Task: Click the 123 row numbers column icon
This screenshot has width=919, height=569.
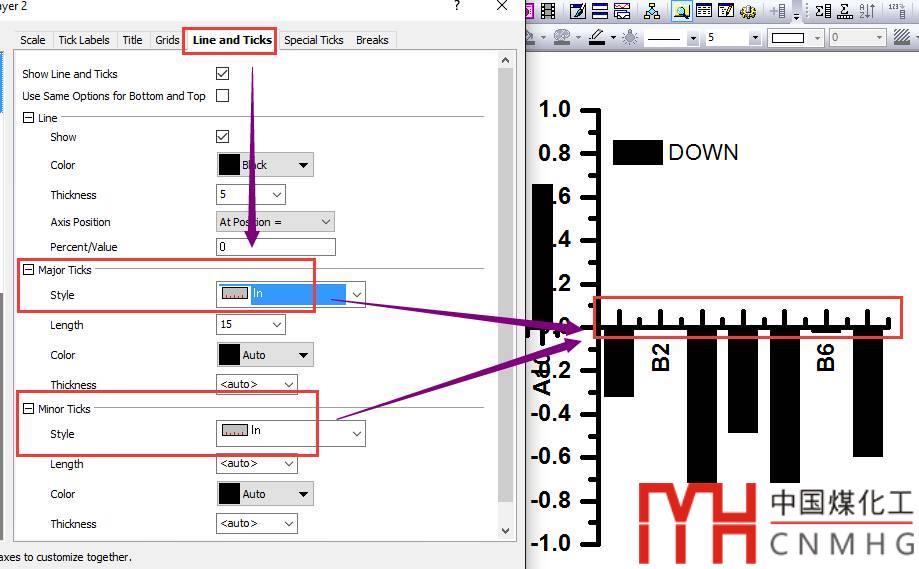Action: click(x=897, y=11)
